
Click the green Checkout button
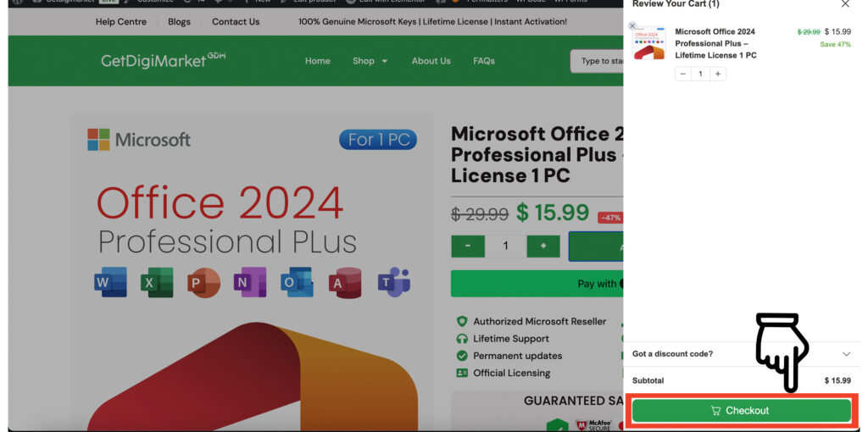(x=741, y=411)
